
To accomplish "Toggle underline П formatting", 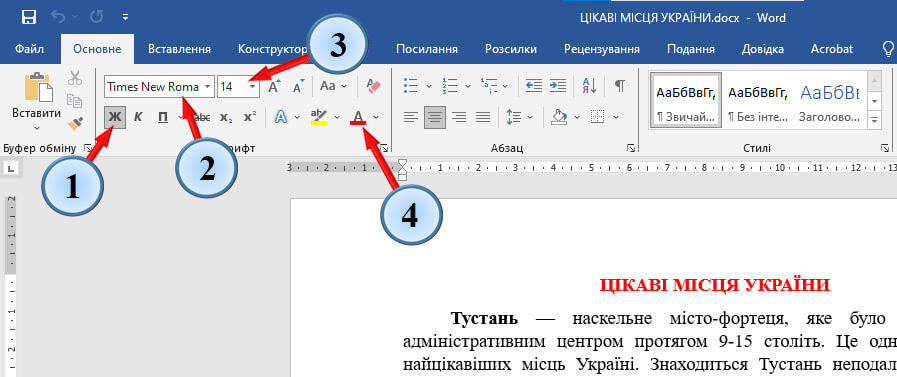I will tap(163, 117).
